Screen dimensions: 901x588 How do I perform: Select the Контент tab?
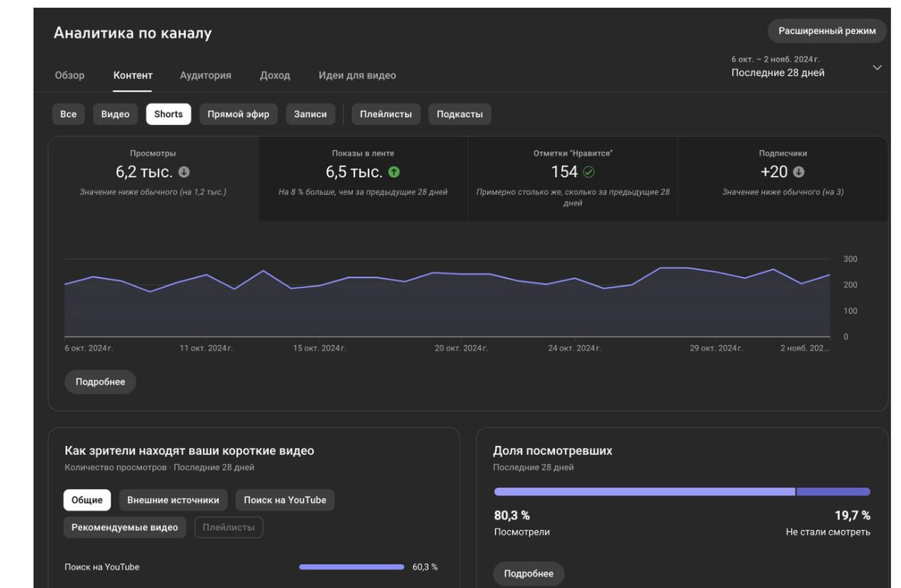click(x=133, y=75)
